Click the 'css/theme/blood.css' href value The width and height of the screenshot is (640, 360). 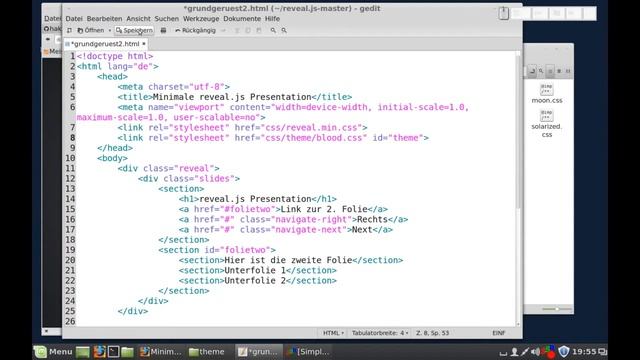point(313,138)
